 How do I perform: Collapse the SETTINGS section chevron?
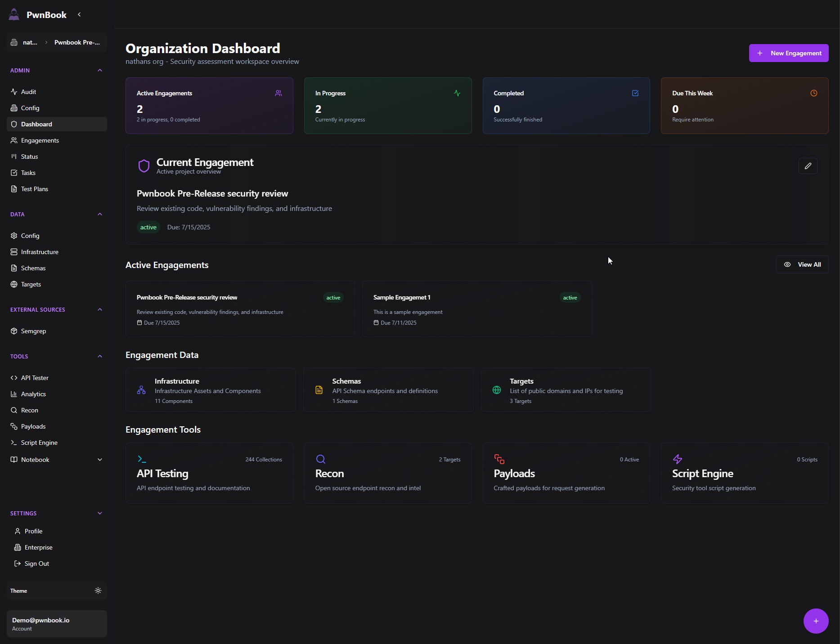tap(100, 513)
